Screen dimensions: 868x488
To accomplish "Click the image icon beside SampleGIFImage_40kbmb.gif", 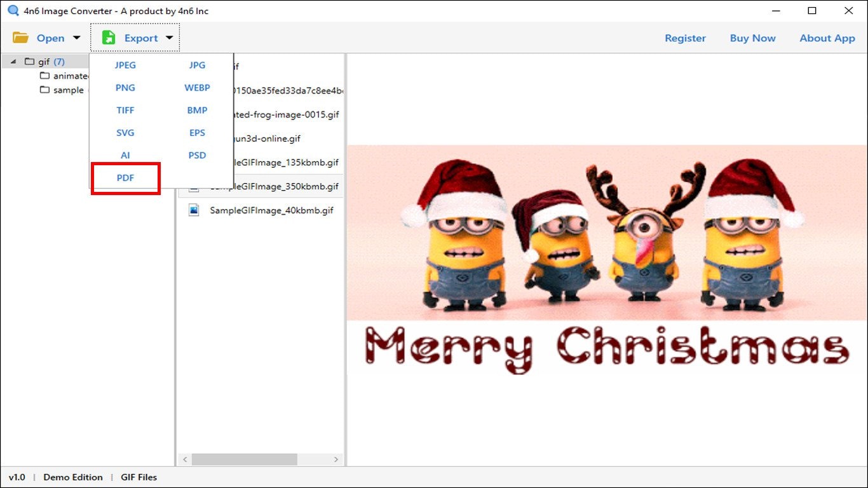I will pyautogui.click(x=194, y=210).
